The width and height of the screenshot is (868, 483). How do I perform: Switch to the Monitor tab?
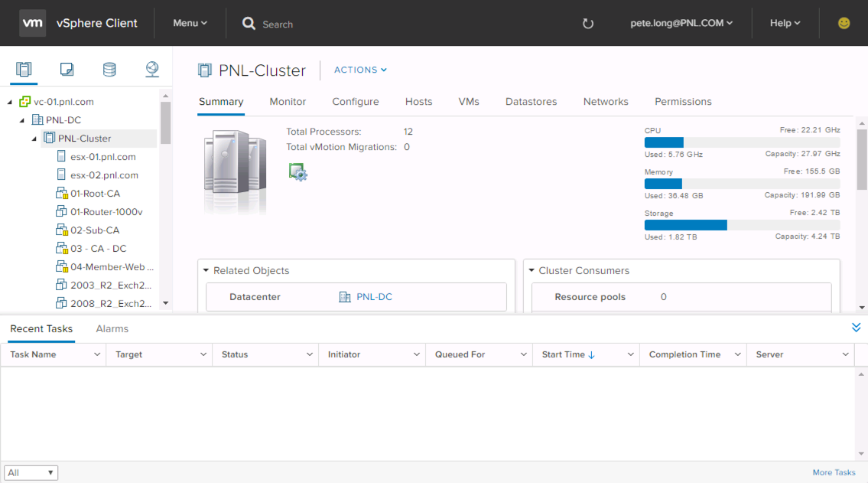[288, 102]
